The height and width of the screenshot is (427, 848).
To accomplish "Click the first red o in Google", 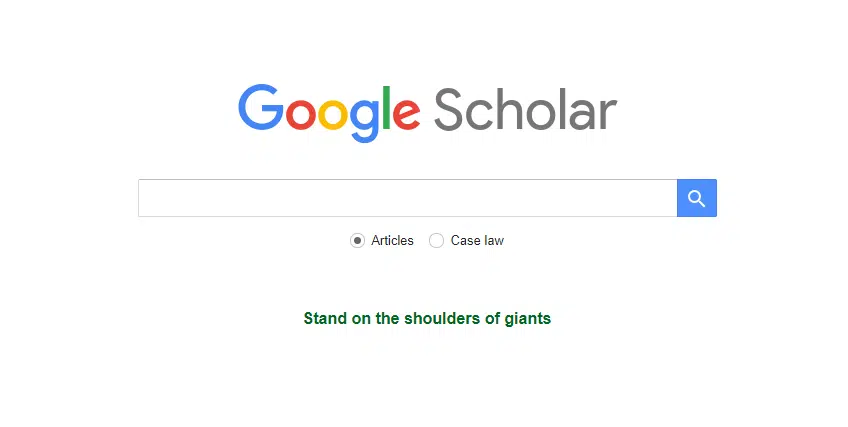I will (301, 113).
